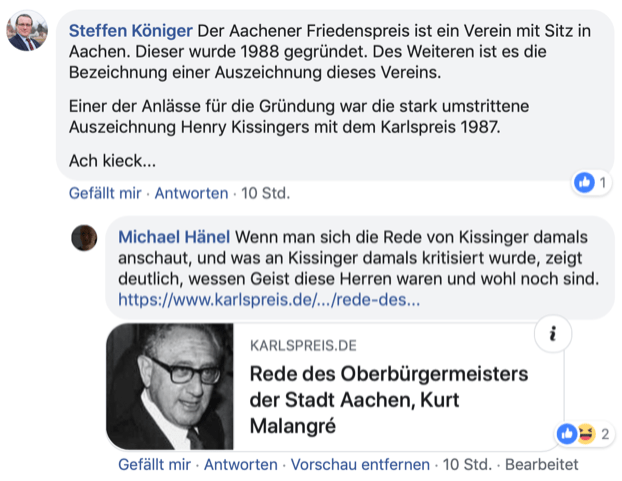The height and width of the screenshot is (481, 622).
Task: Click the laughing emoji reaction icon
Action: pyautogui.click(x=583, y=433)
